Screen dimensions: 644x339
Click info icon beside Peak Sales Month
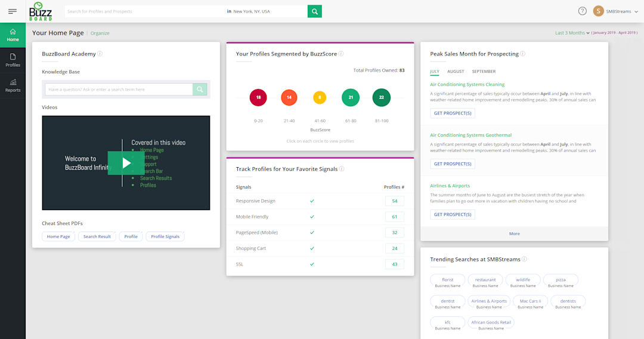522,54
